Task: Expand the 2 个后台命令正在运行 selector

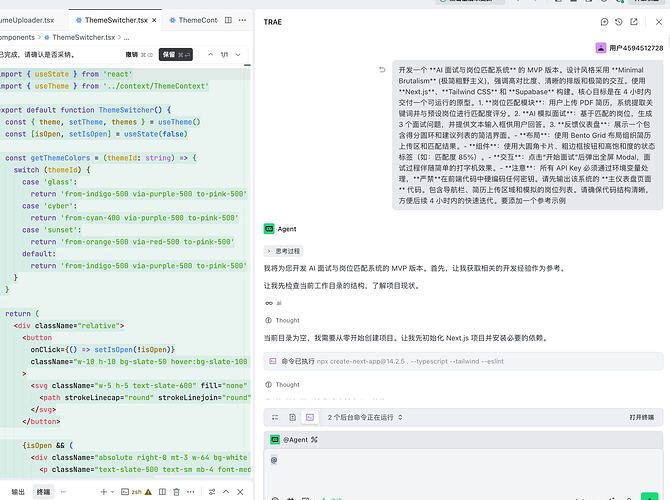Action: point(365,417)
